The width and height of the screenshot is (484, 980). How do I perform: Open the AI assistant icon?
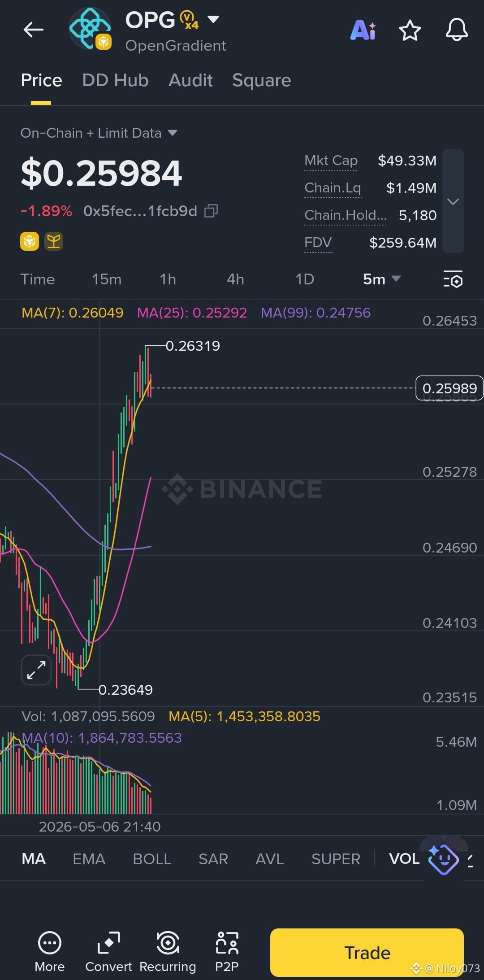(x=363, y=30)
